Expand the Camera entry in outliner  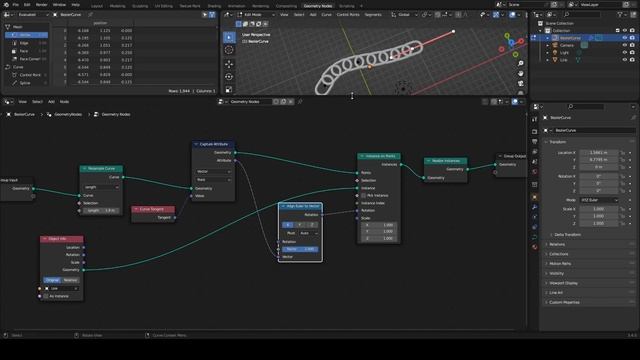tap(548, 45)
